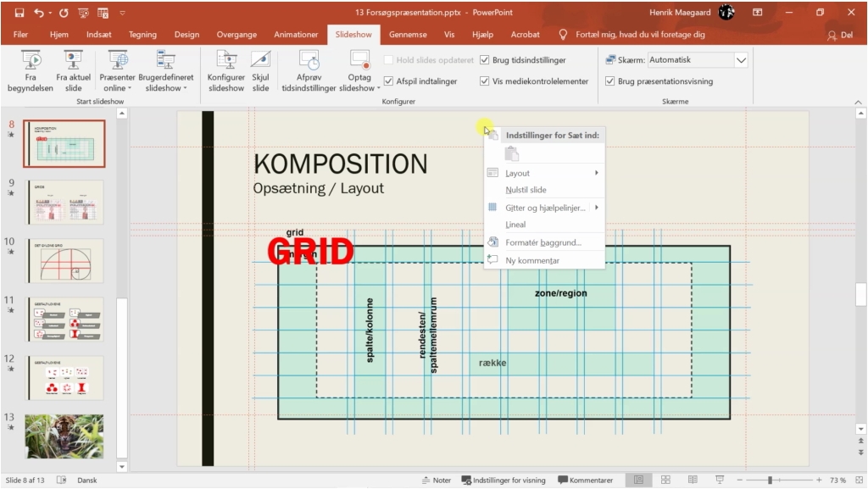Select slide 9 thumbnail
The width and height of the screenshot is (868, 489).
click(x=64, y=202)
